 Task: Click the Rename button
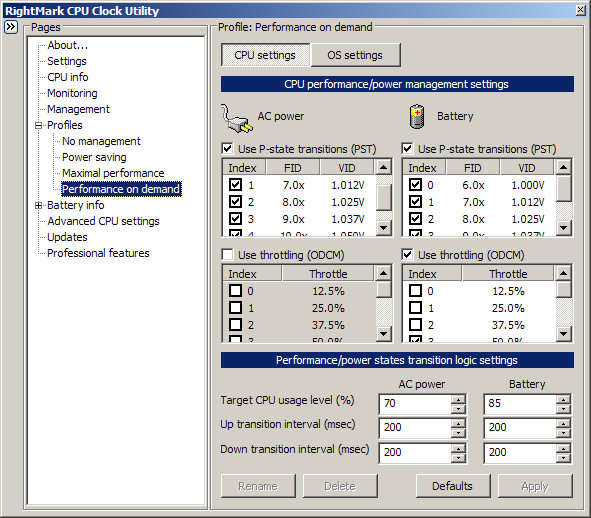click(x=258, y=486)
